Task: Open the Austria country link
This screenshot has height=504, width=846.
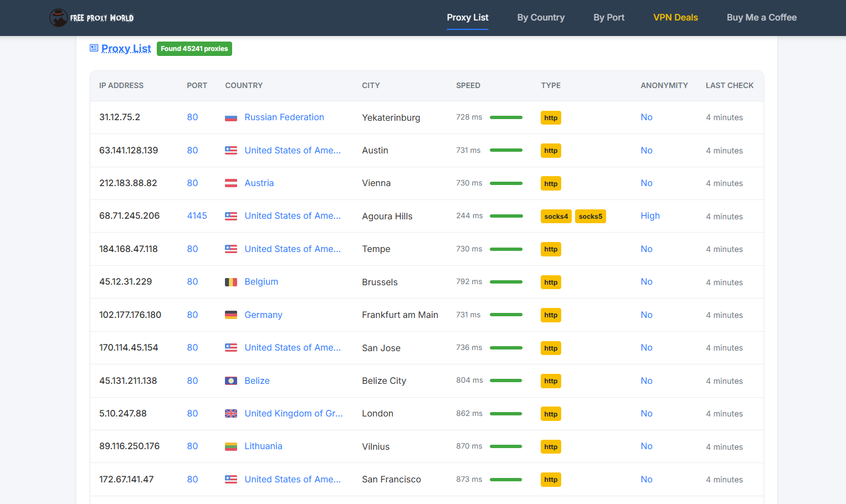Action: coord(259,183)
